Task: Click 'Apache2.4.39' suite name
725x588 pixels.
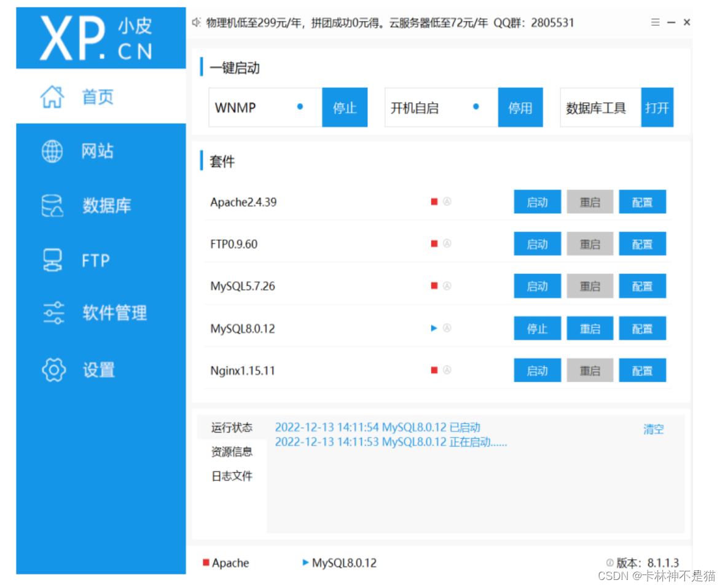Action: [243, 202]
